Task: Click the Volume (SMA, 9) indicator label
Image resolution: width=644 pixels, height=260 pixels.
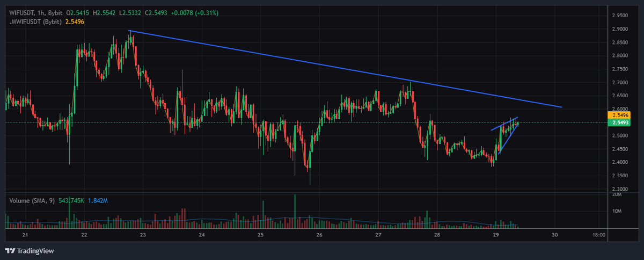Action: 33,200
